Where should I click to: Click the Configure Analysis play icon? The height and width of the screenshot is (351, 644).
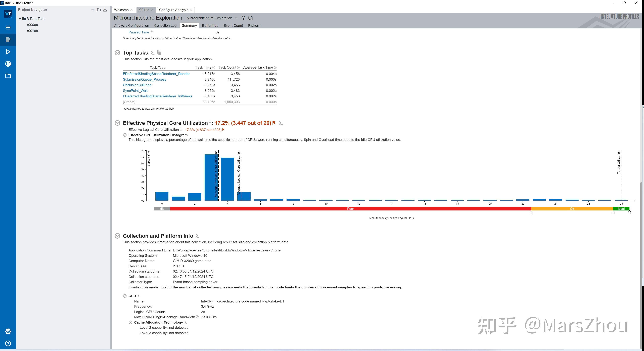click(8, 52)
